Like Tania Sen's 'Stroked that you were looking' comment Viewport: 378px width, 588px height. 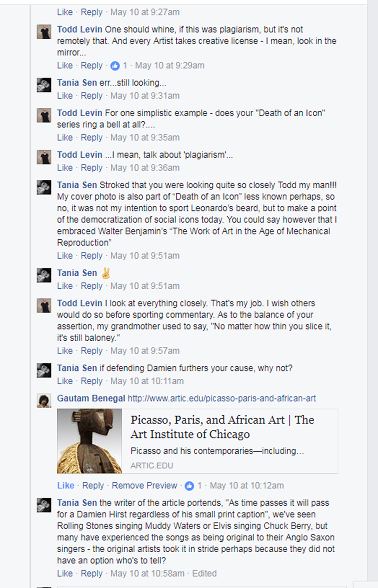65,256
